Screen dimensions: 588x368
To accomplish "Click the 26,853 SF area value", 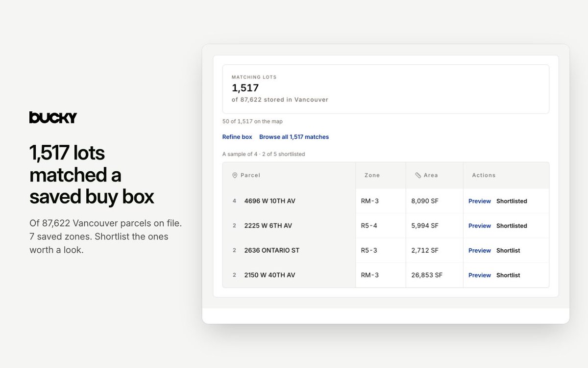I will [427, 275].
